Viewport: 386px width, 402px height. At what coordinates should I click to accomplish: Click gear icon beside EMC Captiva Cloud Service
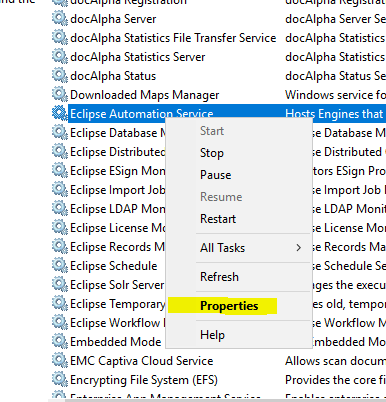tap(60, 361)
